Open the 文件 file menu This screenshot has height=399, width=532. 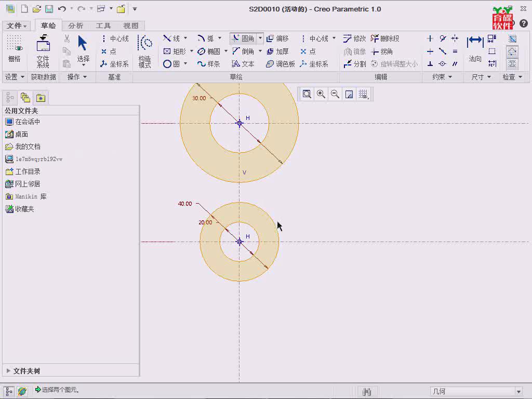(16, 26)
